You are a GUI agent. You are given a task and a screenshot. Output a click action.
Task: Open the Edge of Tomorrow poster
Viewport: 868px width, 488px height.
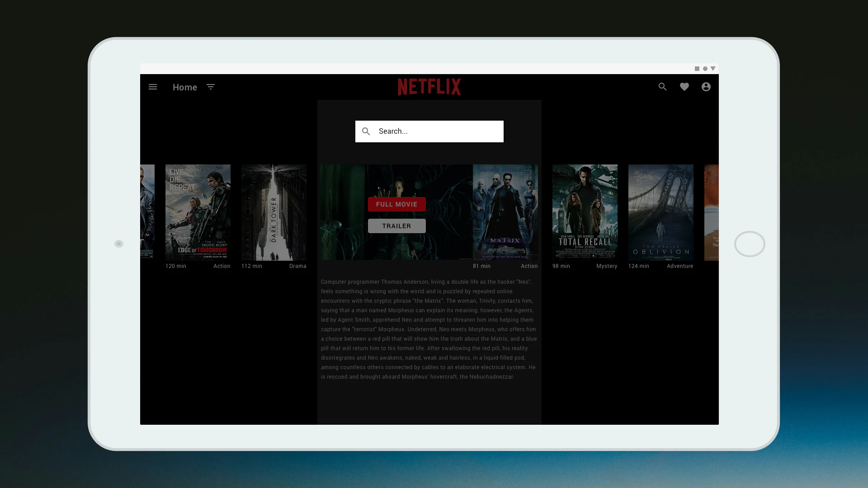tap(198, 212)
